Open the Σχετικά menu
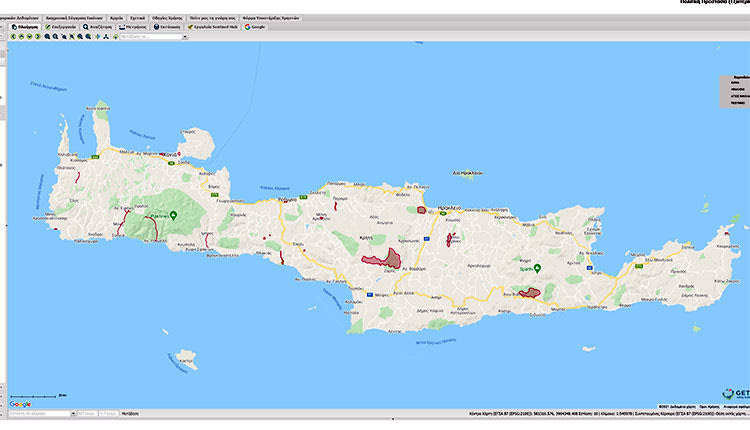The height and width of the screenshot is (430, 750). (137, 18)
